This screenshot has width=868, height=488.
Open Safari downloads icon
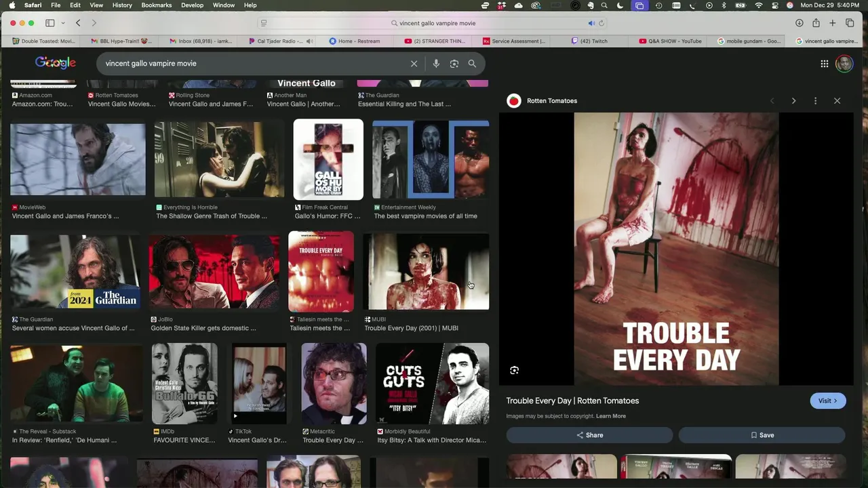pyautogui.click(x=799, y=23)
